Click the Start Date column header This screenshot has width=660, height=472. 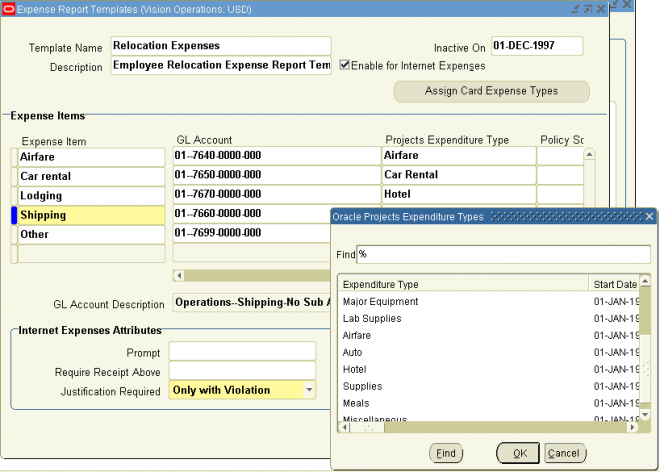[614, 284]
